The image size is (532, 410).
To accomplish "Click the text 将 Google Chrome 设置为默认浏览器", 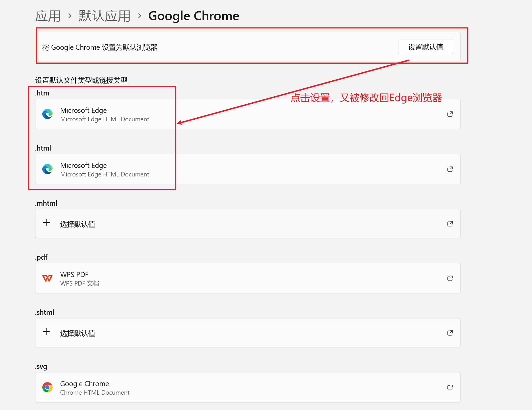I will pyautogui.click(x=100, y=47).
